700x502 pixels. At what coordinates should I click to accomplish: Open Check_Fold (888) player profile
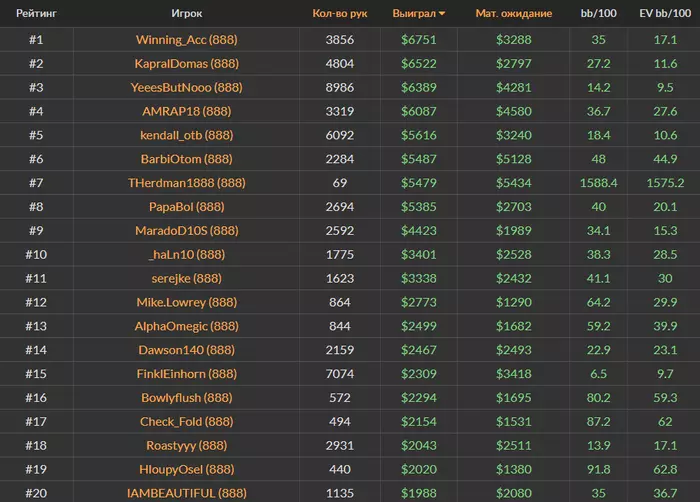186,422
